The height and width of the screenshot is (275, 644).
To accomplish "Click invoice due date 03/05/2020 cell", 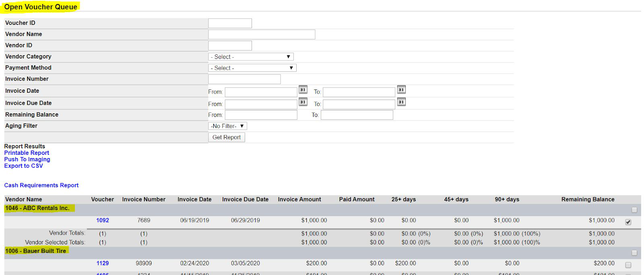I will [x=246, y=263].
